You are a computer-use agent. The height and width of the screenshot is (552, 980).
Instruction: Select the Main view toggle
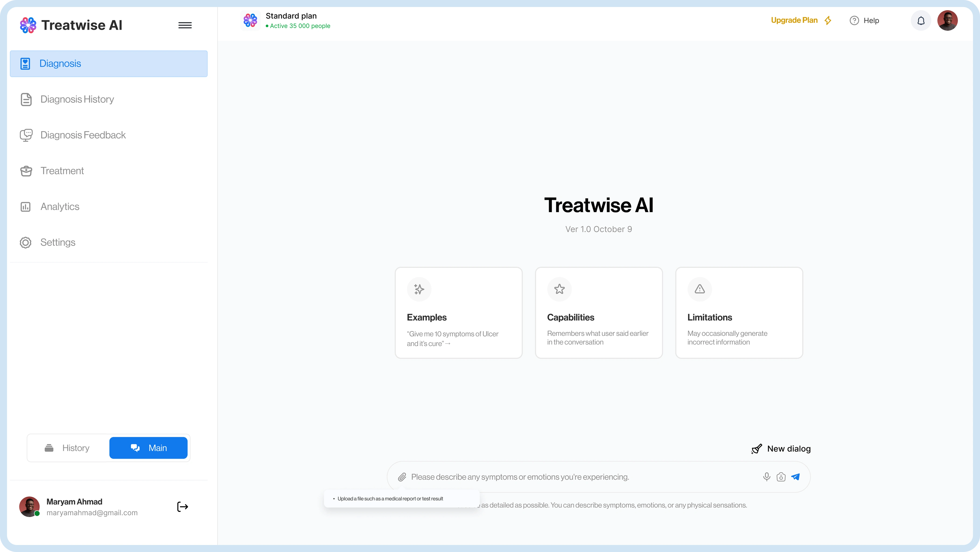(148, 448)
